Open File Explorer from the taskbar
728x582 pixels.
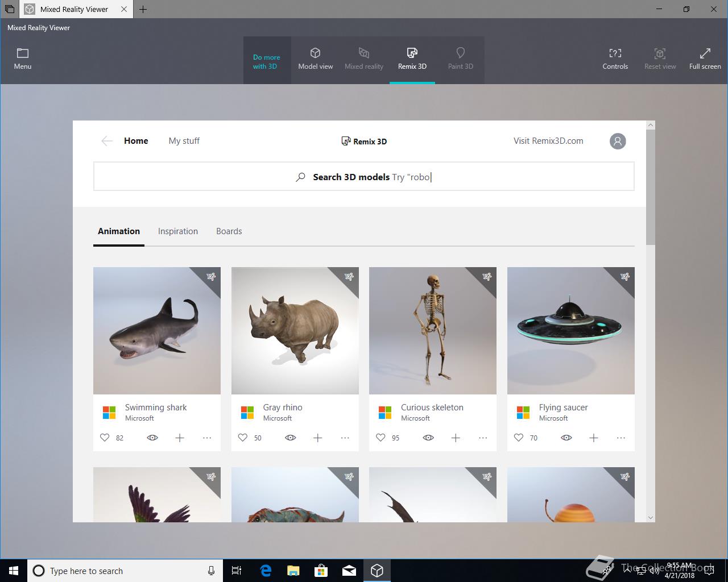point(293,571)
